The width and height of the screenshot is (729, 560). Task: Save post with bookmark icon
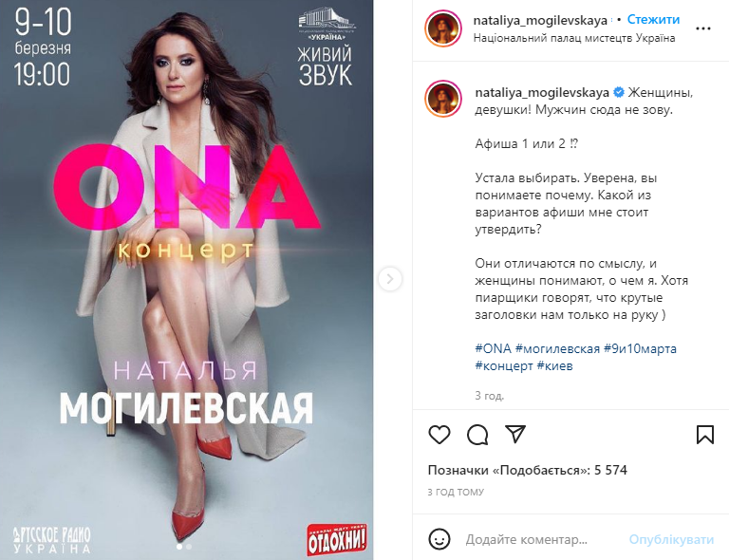705,435
